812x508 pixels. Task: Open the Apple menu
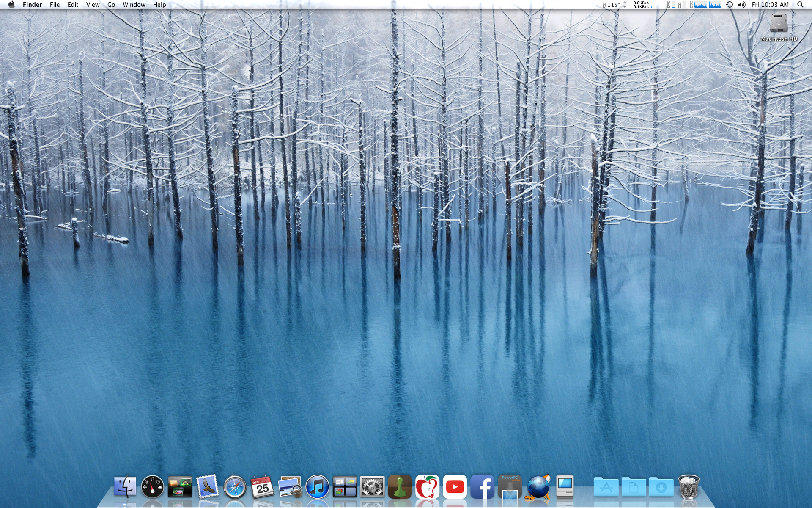[x=11, y=5]
